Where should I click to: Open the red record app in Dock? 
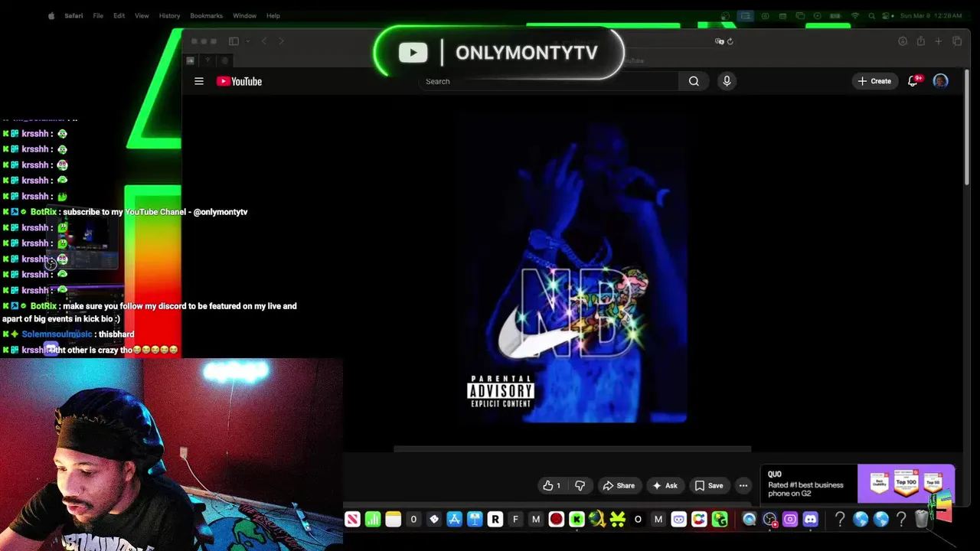[556, 520]
